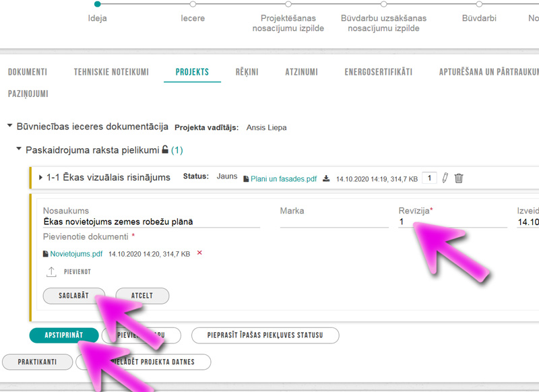Image resolution: width=539 pixels, height=392 pixels.
Task: Expand 1-1 Ēkas vizuālais risinājums row
Action: (x=40, y=178)
